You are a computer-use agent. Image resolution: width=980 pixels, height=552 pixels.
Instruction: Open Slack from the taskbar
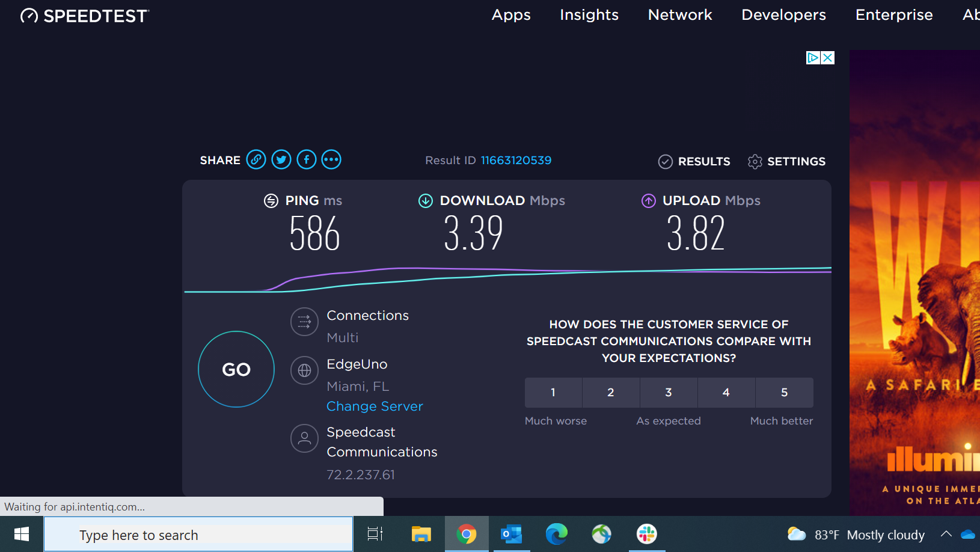pyautogui.click(x=647, y=534)
